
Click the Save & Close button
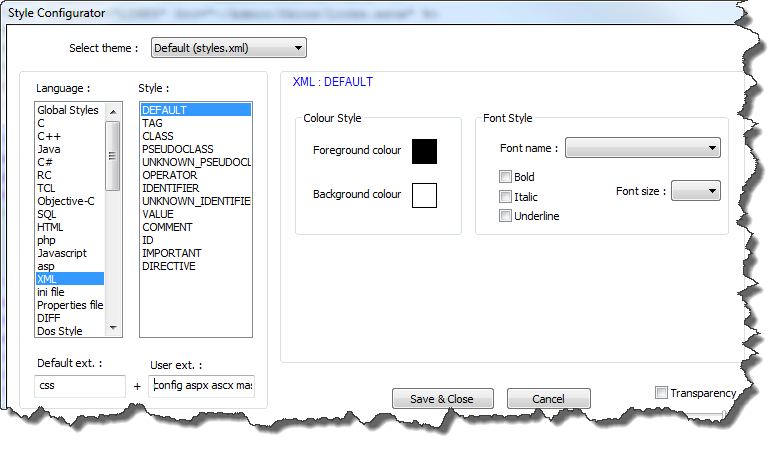coord(441,399)
